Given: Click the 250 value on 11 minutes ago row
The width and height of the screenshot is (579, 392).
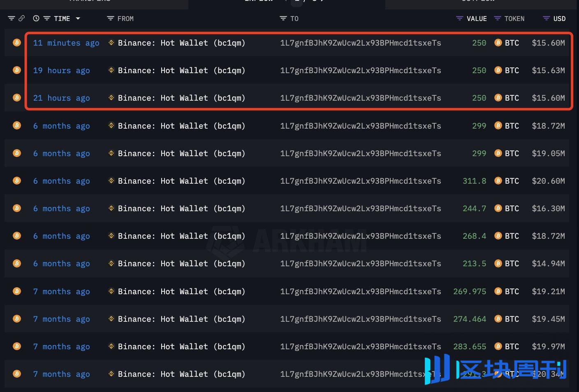Looking at the screenshot, I should 479,43.
